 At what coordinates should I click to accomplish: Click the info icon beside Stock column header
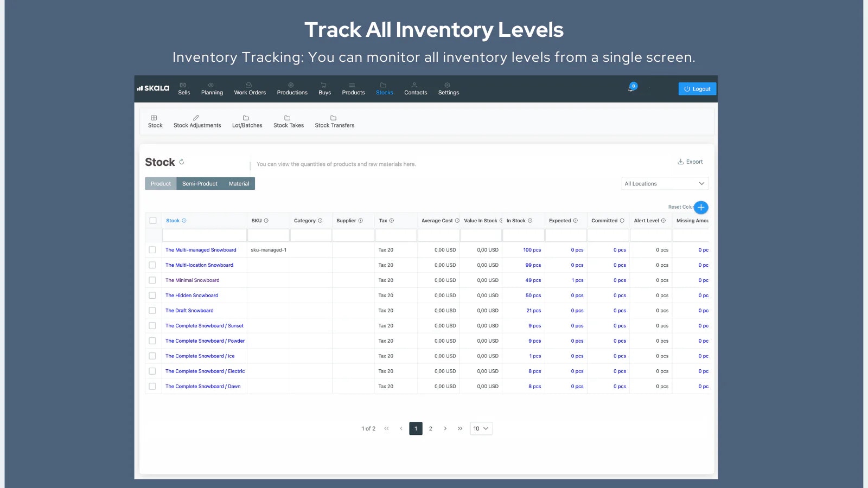pos(184,221)
